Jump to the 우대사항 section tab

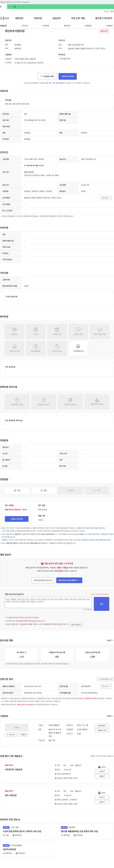[x=46, y=26]
